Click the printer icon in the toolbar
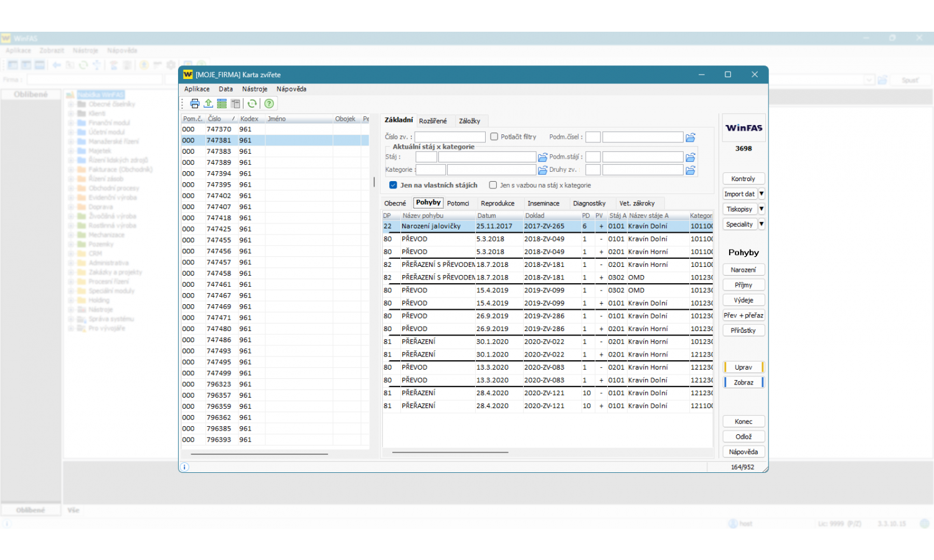The height and width of the screenshot is (560, 934). click(195, 104)
